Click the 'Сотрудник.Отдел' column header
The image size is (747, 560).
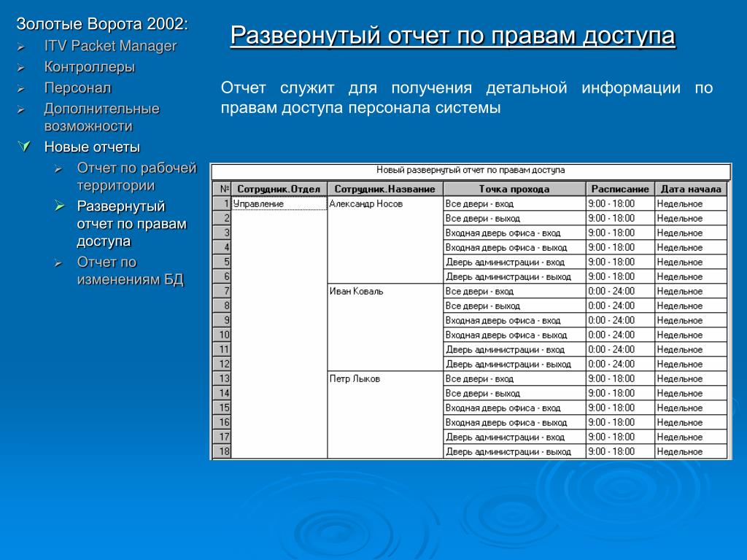[x=279, y=189]
